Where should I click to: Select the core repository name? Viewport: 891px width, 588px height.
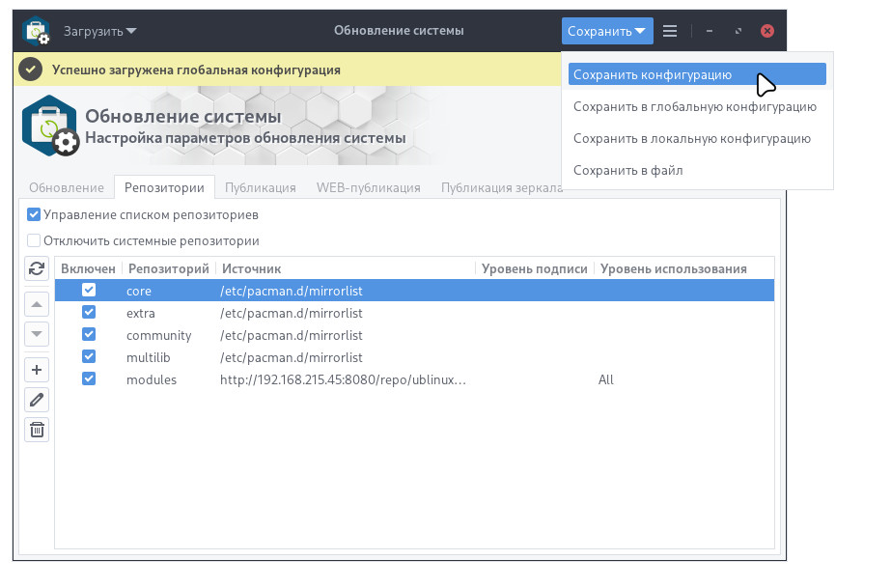click(x=139, y=291)
